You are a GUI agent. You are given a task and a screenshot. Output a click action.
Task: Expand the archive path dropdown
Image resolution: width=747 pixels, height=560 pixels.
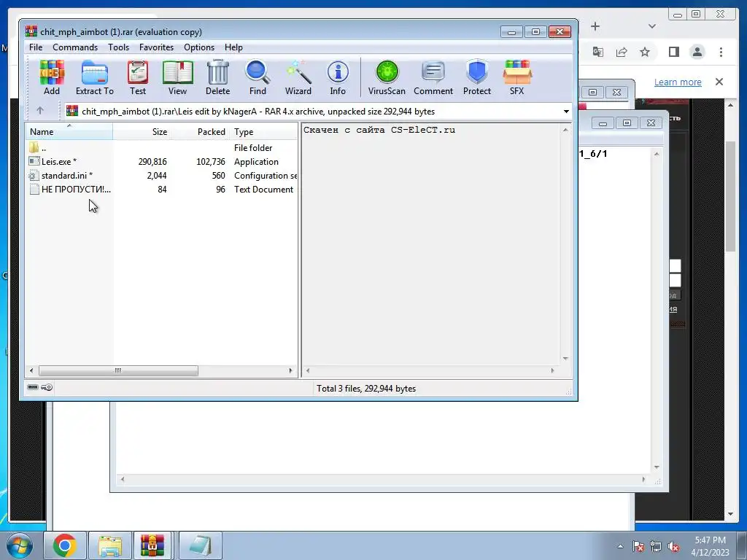[566, 112]
